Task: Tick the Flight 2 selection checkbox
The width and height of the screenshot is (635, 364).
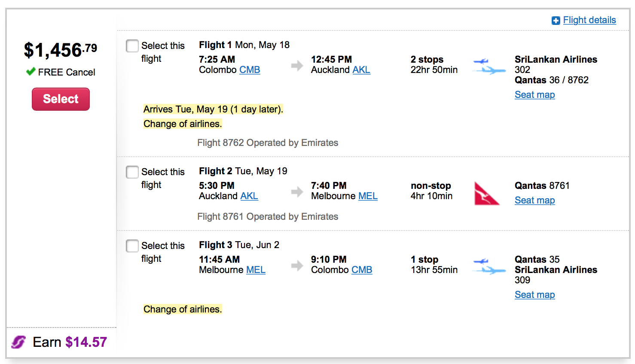Action: point(132,172)
